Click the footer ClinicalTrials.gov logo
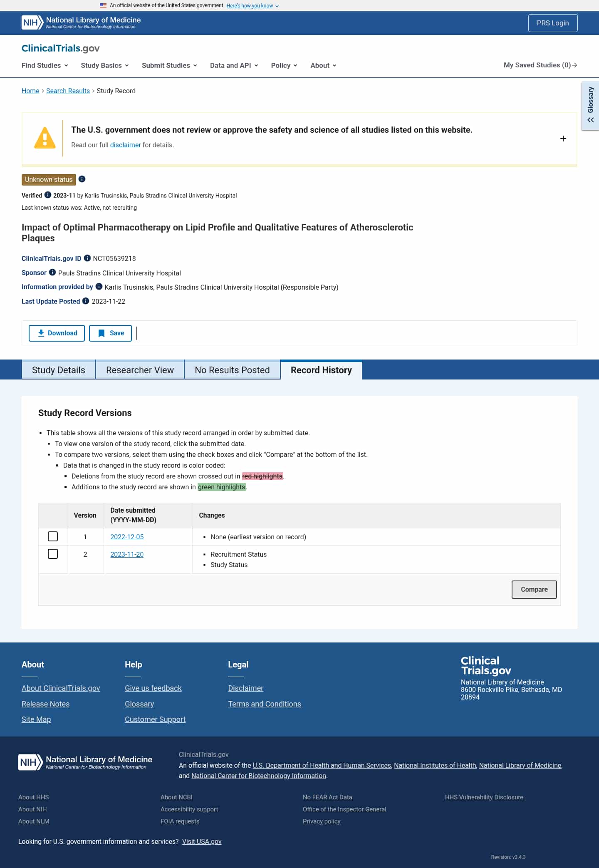The image size is (599, 868). pyautogui.click(x=486, y=665)
